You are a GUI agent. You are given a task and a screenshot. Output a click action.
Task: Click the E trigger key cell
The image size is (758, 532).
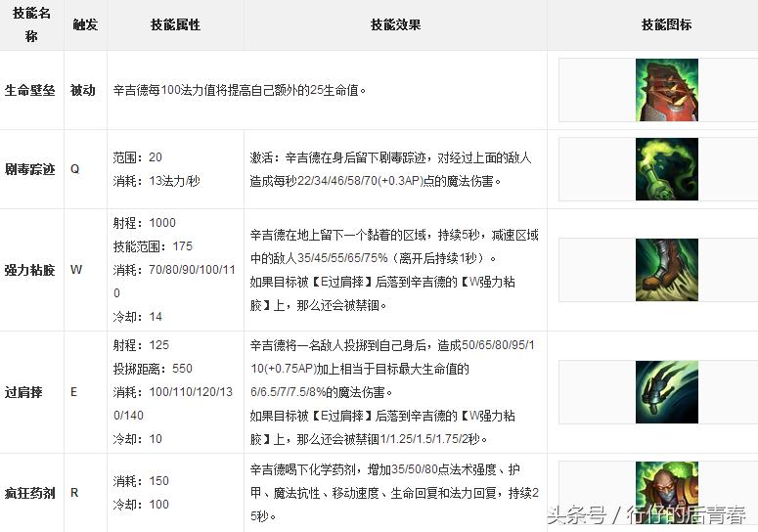point(75,392)
